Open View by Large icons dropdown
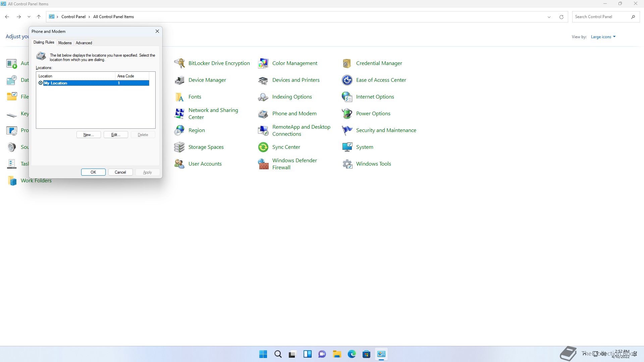 point(603,37)
